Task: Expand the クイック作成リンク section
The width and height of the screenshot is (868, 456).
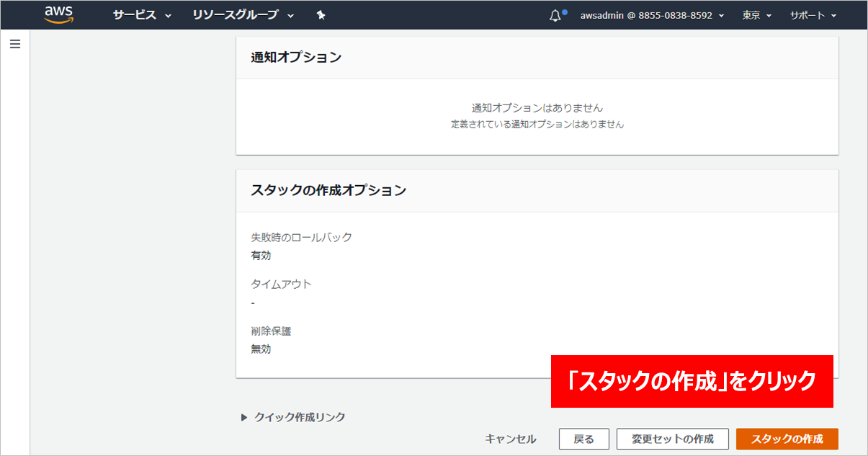Action: [x=293, y=417]
